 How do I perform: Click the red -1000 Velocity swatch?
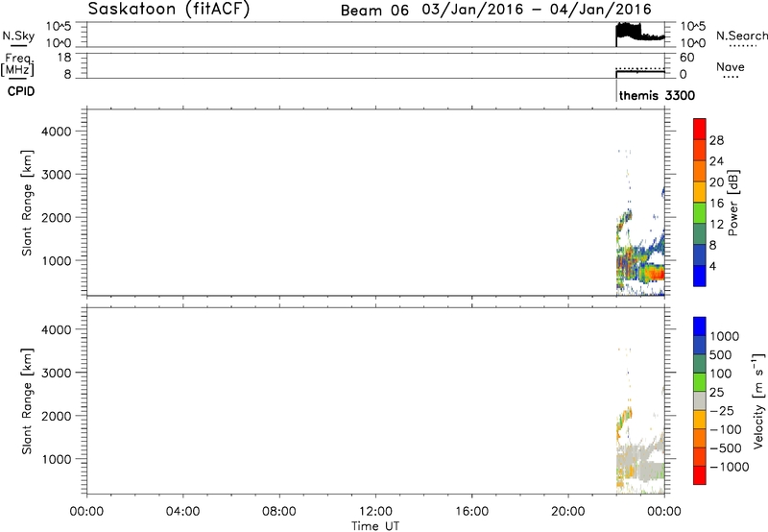[700, 475]
